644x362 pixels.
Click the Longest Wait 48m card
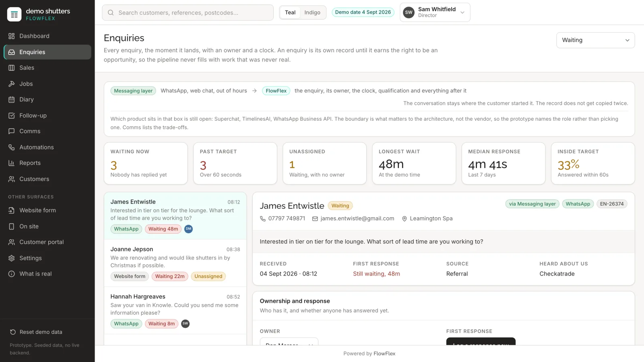414,163
